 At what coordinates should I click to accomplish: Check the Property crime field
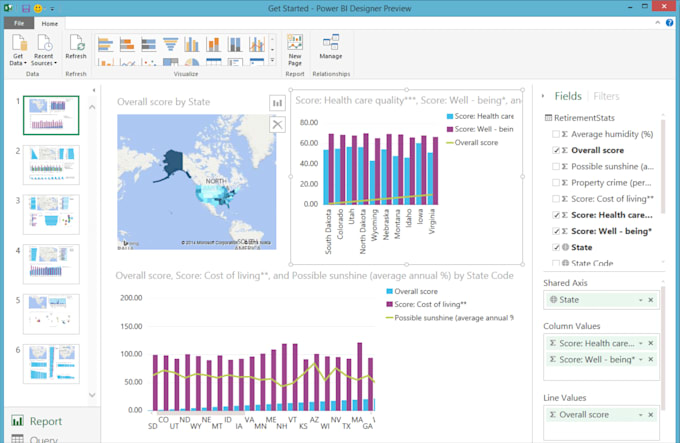(556, 183)
